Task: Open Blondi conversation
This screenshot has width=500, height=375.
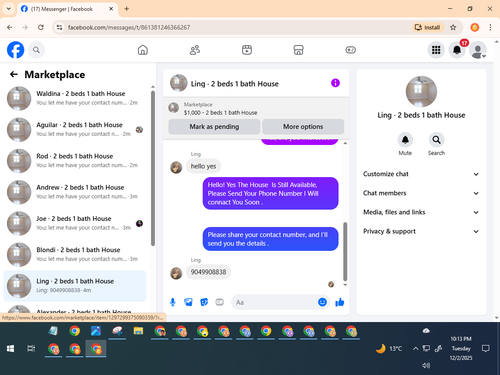Action: click(75, 254)
